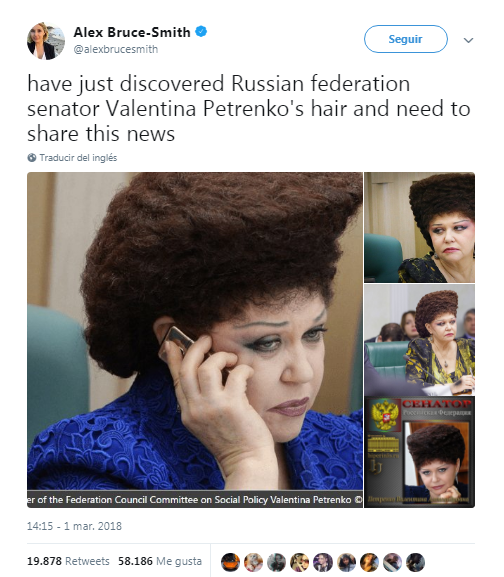The width and height of the screenshot is (504, 577).
Task: Open the fifth liker avatar in the row
Action: 323,562
